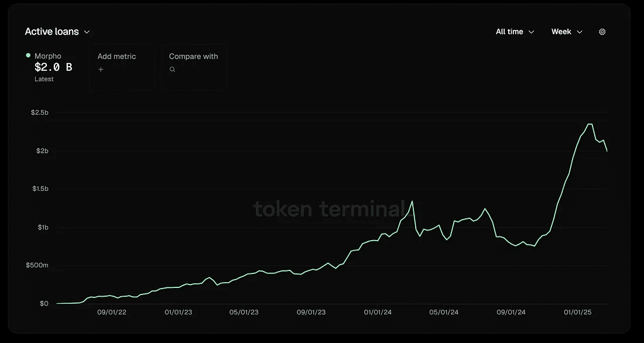Open the chart settings gear icon

point(602,32)
